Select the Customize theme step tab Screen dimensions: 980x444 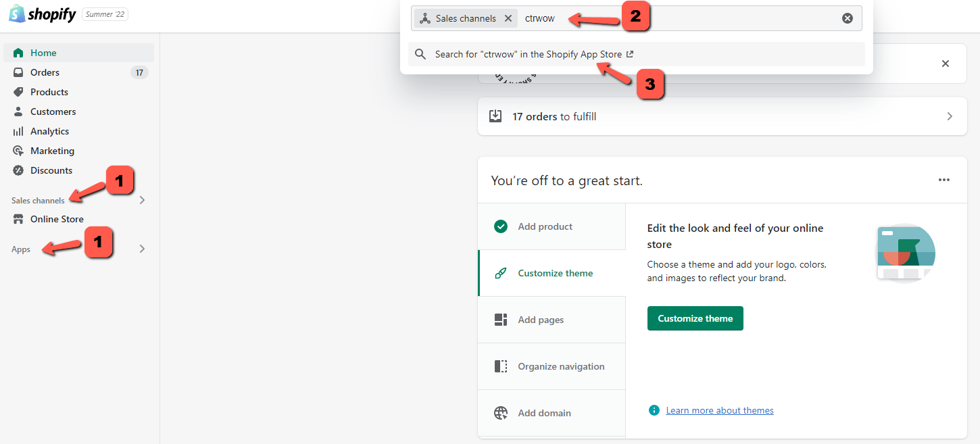(552, 273)
